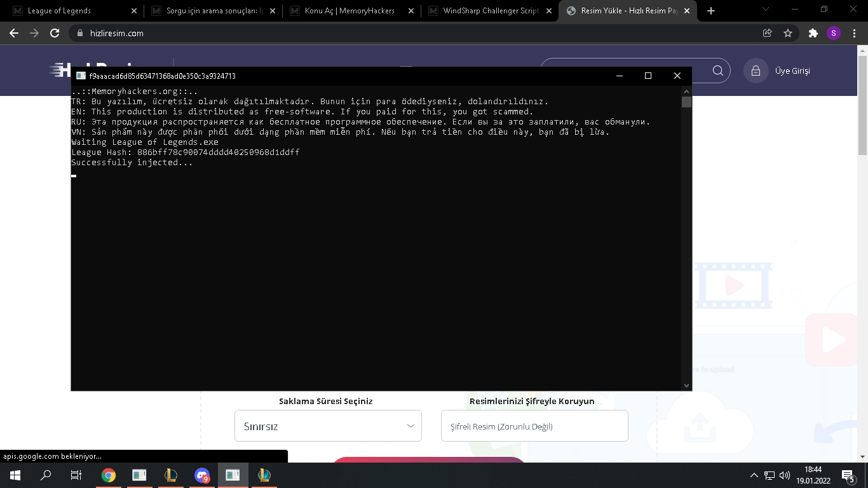
Task: Click the "VN:" Vietnamese console line
Action: [x=341, y=132]
